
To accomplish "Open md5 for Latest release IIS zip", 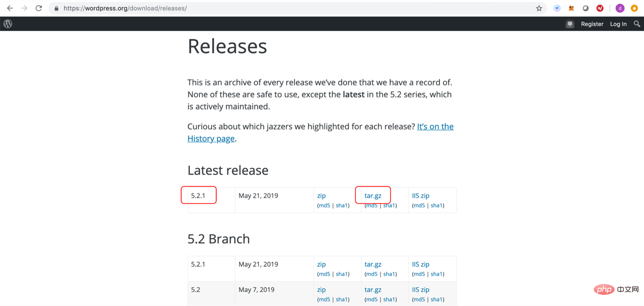I will [x=419, y=206].
